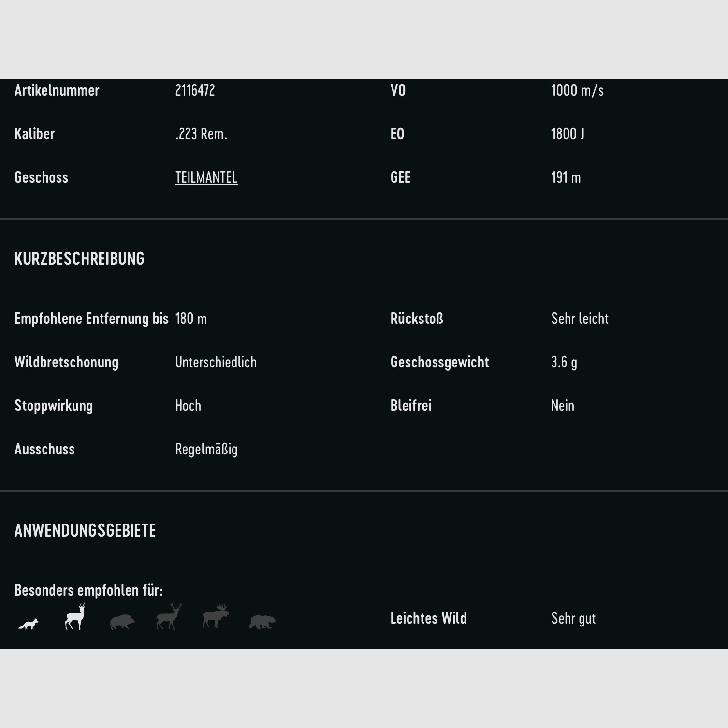Click the 'Besonders empfohlen für:' label
The image size is (728, 728).
point(88,590)
